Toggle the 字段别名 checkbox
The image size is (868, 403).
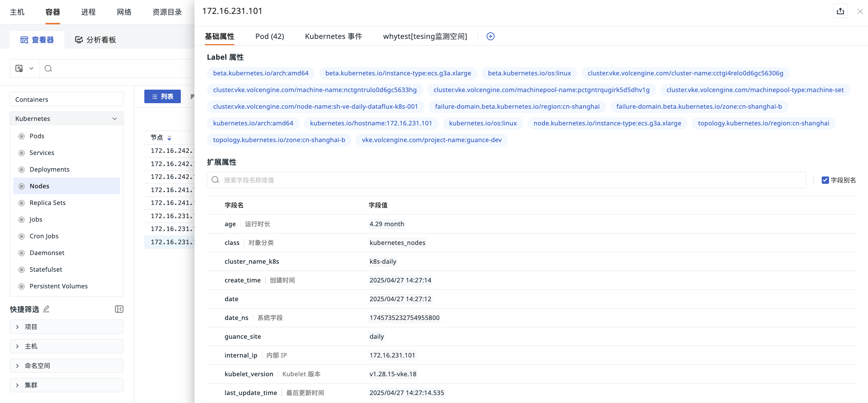pos(825,180)
